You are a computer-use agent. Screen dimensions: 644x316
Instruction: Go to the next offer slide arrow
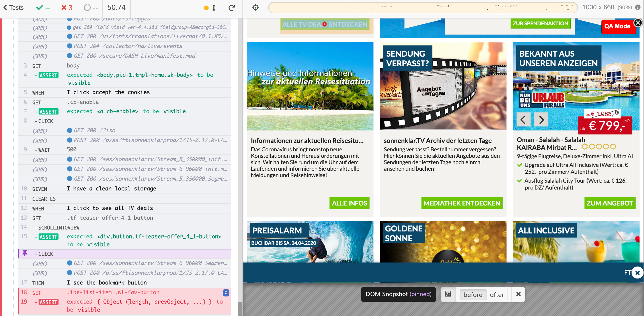(x=541, y=120)
